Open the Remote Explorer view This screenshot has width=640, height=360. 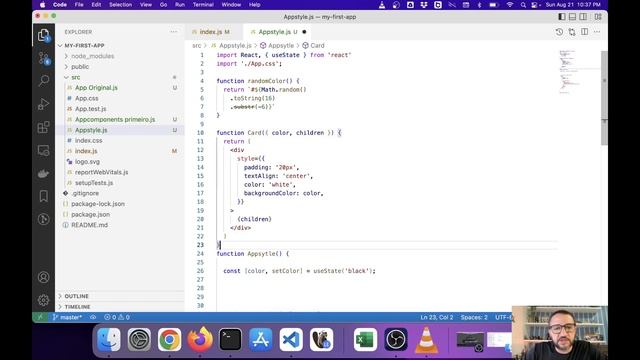[43, 150]
